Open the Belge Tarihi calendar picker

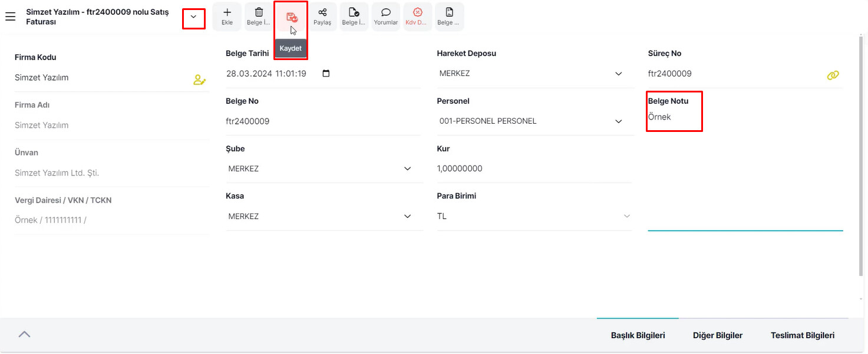click(x=326, y=74)
